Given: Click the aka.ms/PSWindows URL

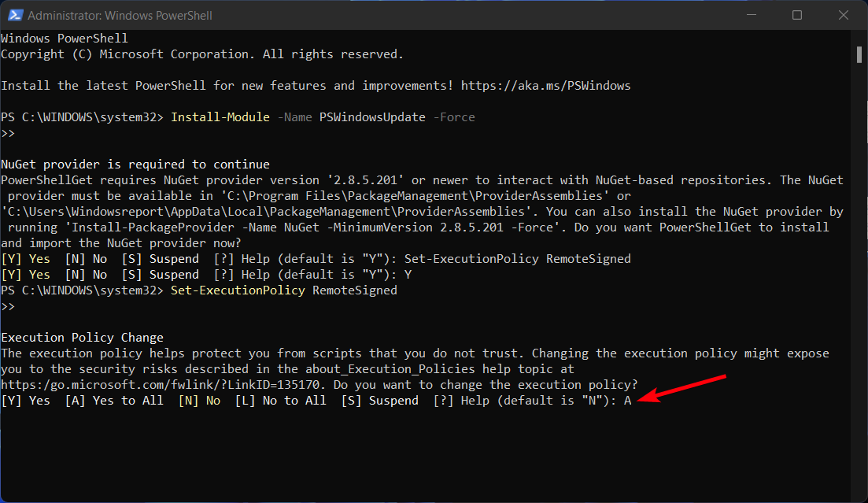Looking at the screenshot, I should pyautogui.click(x=545, y=85).
